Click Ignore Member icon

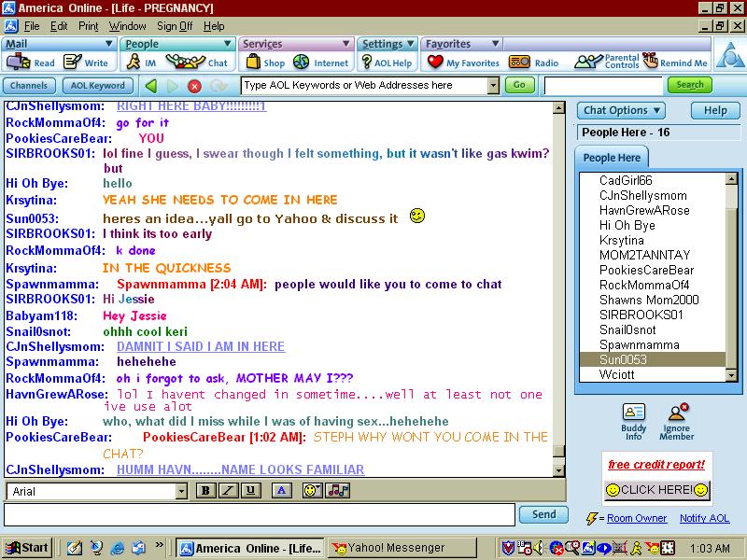[676, 422]
